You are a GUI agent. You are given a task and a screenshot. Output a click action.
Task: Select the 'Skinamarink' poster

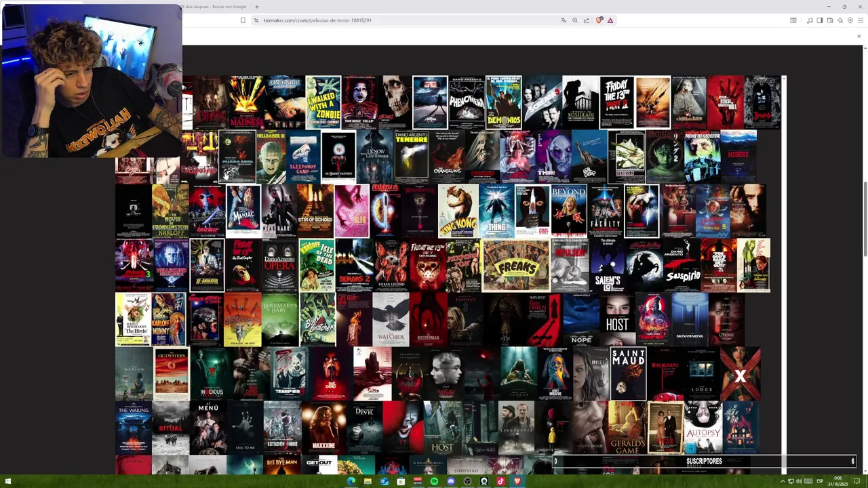pos(690,319)
